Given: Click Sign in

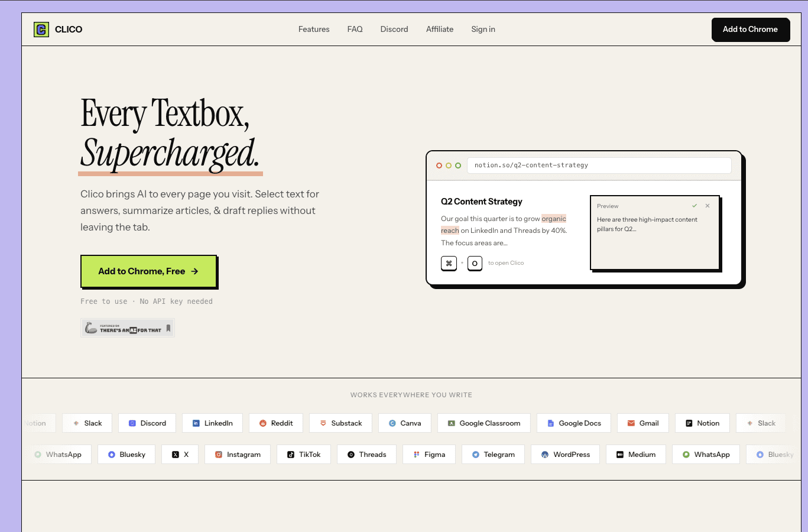Looking at the screenshot, I should (x=483, y=30).
